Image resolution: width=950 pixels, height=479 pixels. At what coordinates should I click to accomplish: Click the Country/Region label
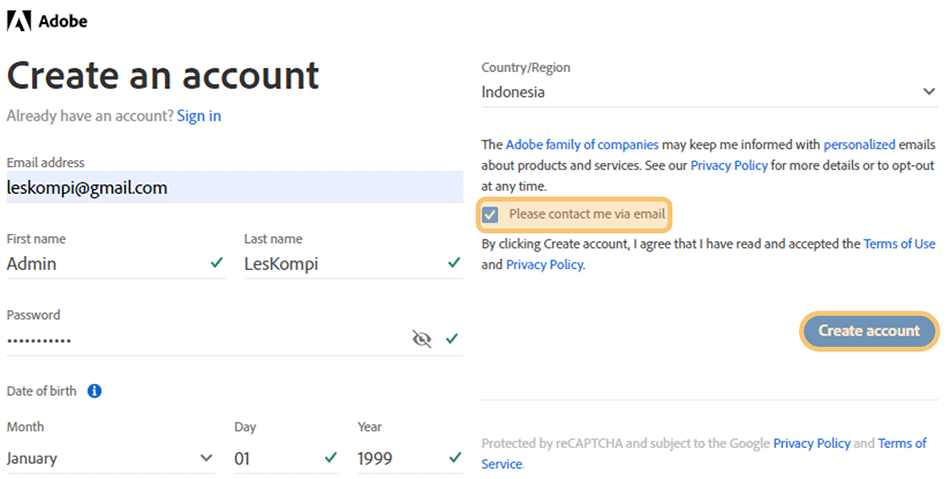[525, 67]
